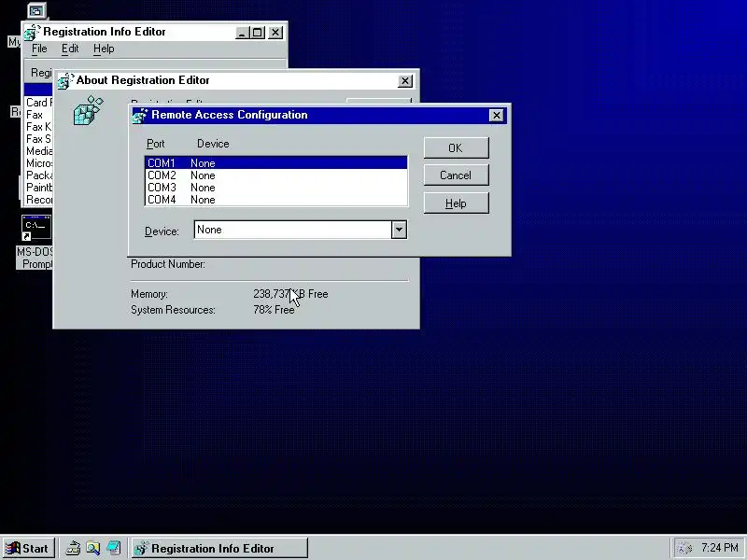Viewport: 747px width, 560px height.
Task: Click Cancel in Remote Access Configuration
Action: coord(456,175)
